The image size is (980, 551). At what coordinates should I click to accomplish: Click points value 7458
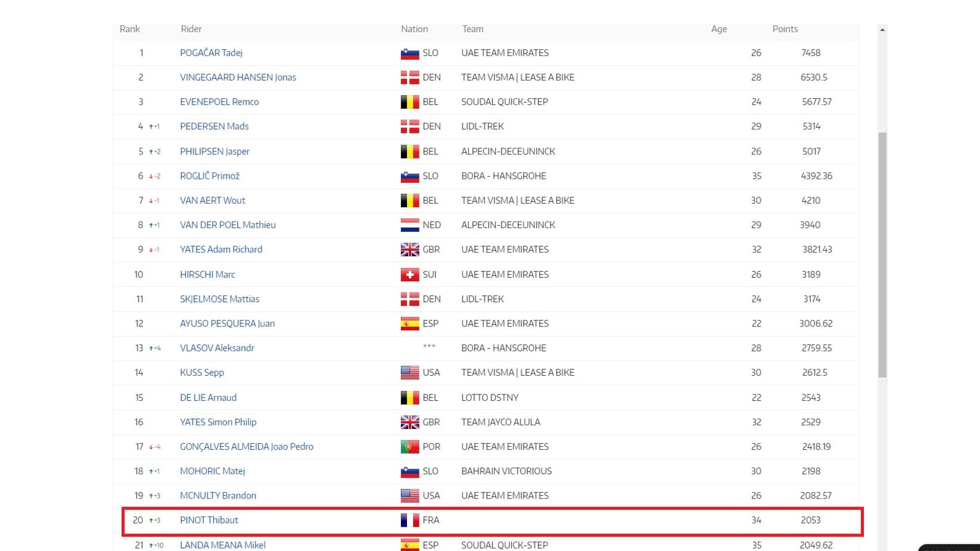tap(811, 52)
